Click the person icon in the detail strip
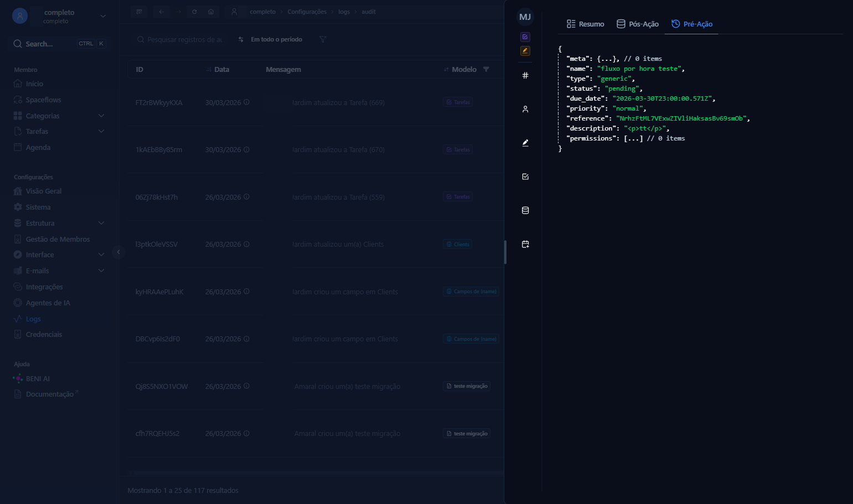The width and height of the screenshot is (853, 504). click(525, 109)
